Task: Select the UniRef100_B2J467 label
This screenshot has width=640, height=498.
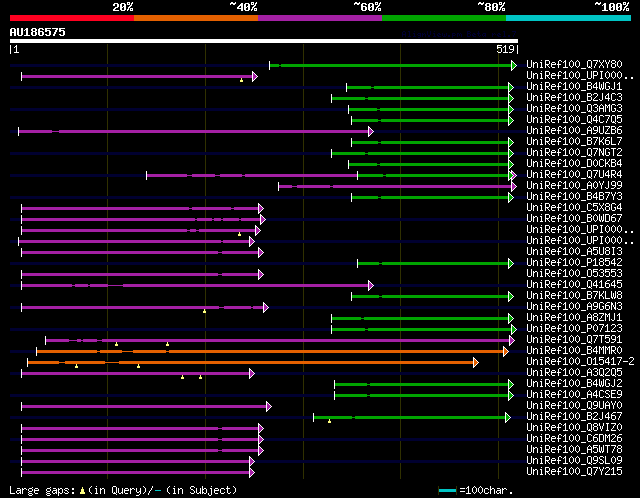Action: tap(574, 417)
